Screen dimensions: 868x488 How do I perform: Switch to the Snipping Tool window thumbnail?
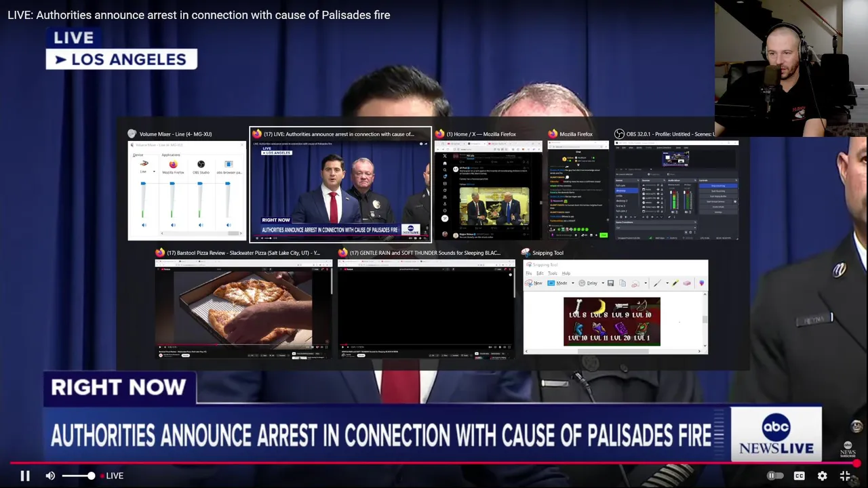coord(616,307)
